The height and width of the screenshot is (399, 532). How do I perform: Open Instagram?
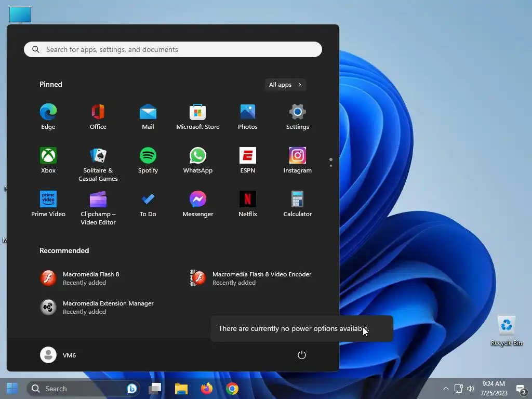pos(298,161)
